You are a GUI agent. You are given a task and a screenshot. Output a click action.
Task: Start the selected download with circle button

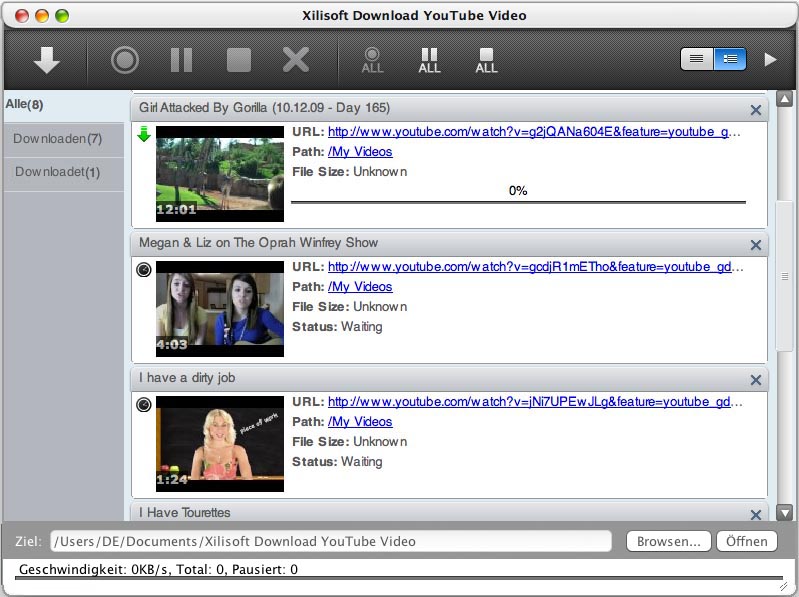(x=125, y=60)
